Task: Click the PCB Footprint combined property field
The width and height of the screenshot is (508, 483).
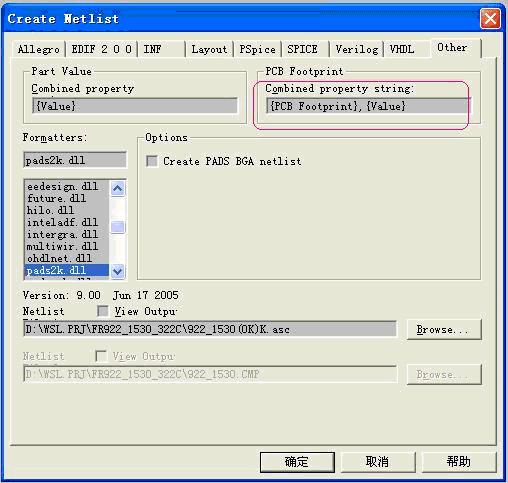Action: click(368, 106)
